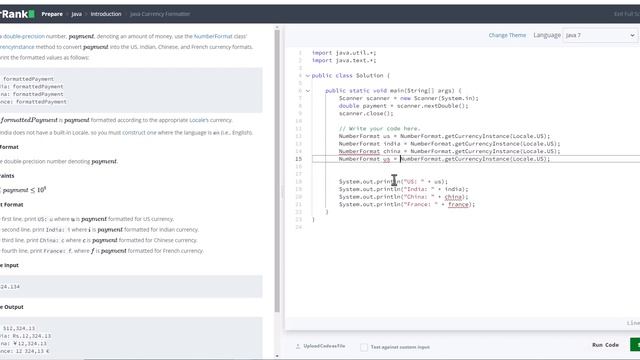Screen dimensions: 640x360
Task: Click the problem description scrollbar
Action: point(277,171)
